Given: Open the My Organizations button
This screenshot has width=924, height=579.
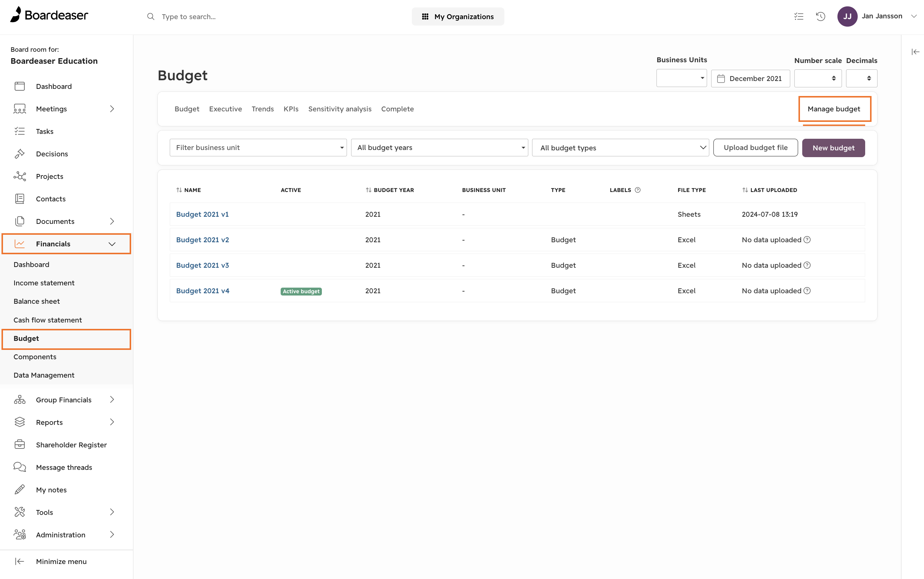Looking at the screenshot, I should click(x=458, y=16).
